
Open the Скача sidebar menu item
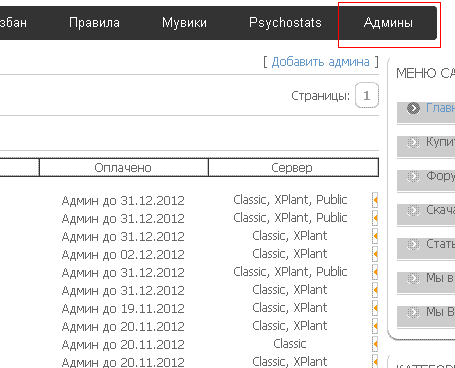(440, 210)
